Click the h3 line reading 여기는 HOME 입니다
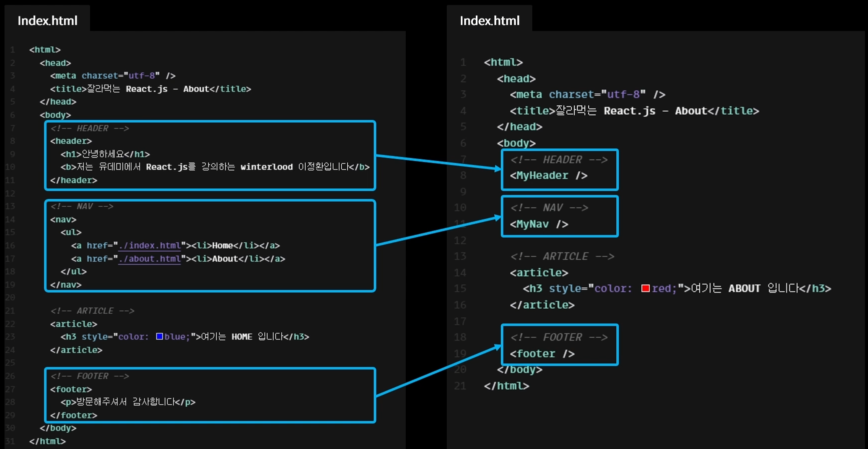 pyautogui.click(x=185, y=336)
